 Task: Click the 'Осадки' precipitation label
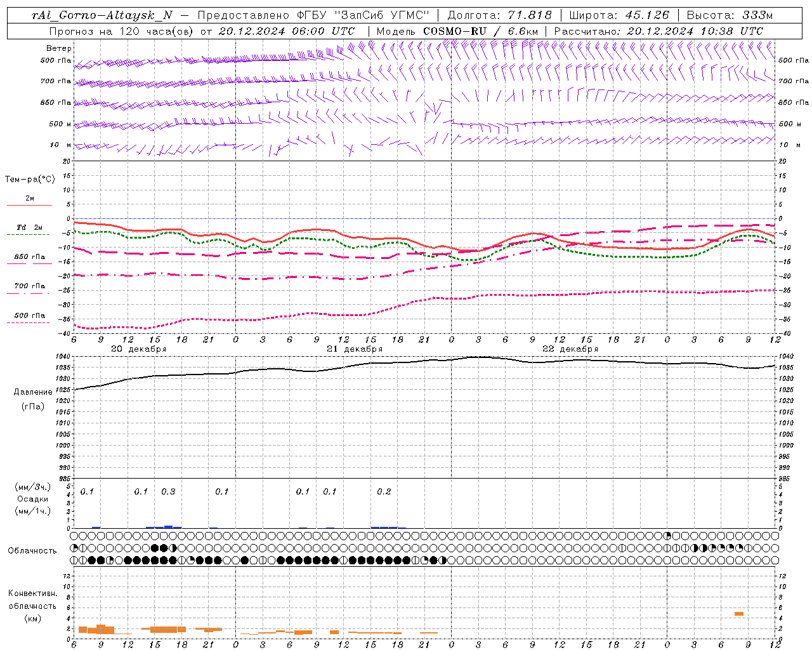point(33,499)
